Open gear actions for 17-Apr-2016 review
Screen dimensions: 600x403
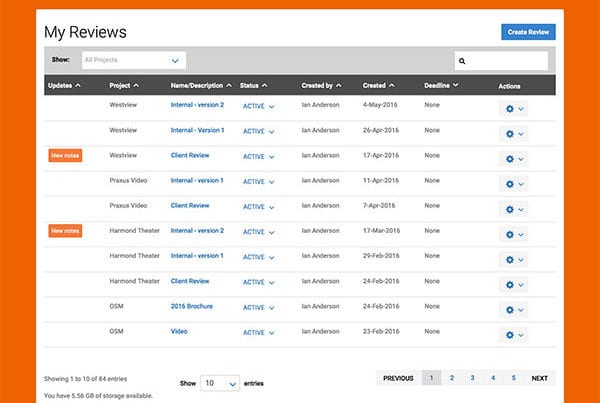click(514, 159)
